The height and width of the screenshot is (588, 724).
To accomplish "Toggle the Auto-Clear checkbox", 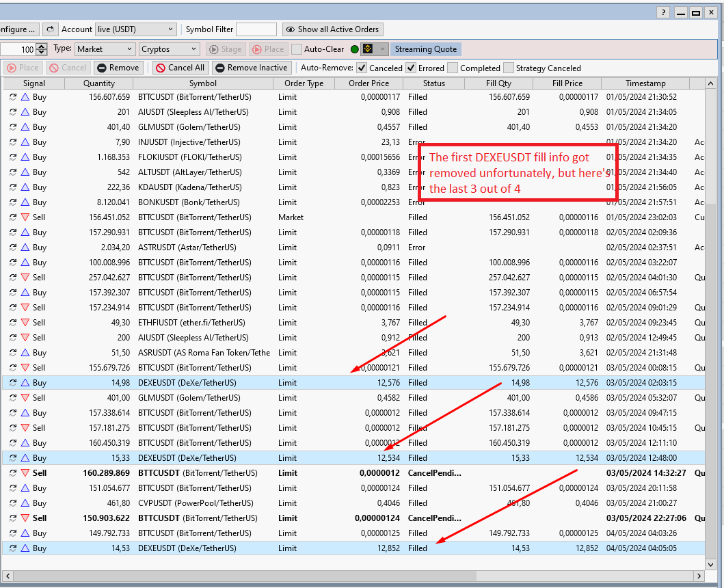I will pos(297,49).
